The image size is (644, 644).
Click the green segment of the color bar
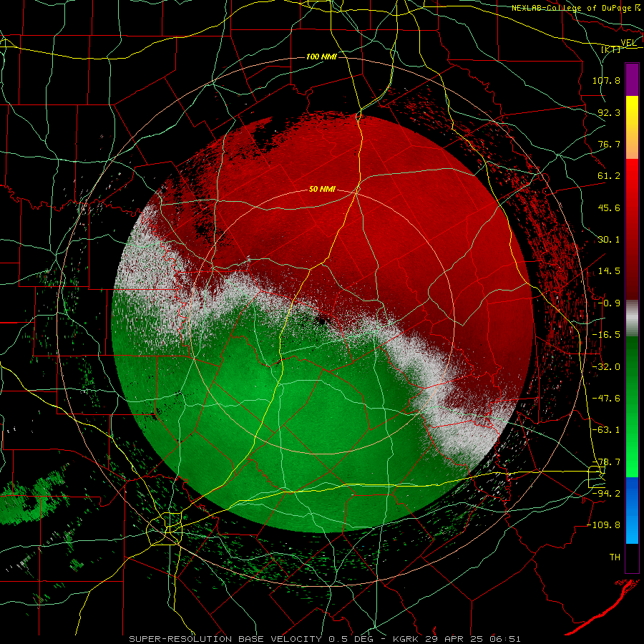(632, 406)
